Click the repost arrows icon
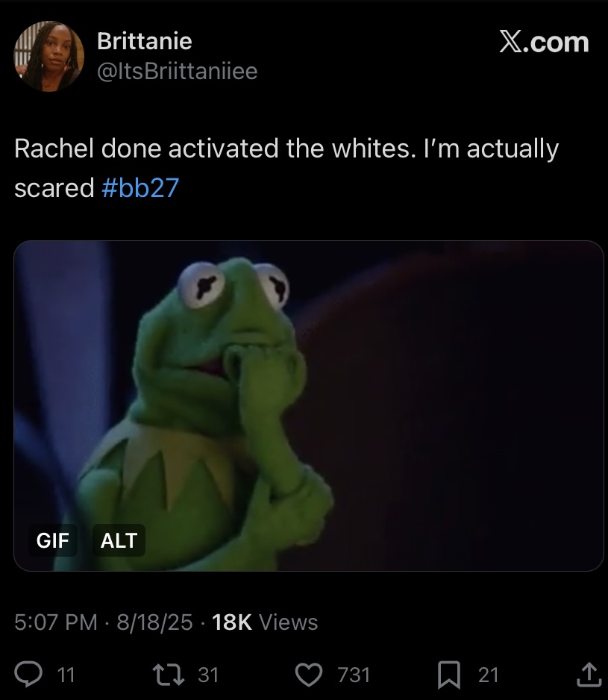608x700 pixels. tap(169, 674)
